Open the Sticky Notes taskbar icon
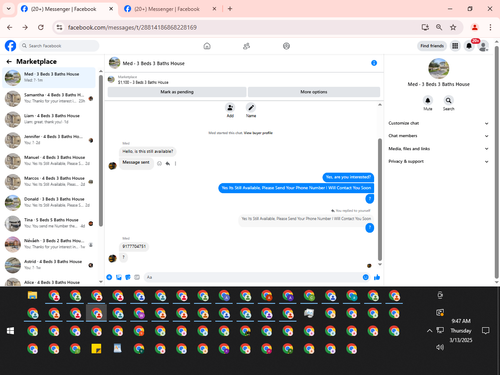Image resolution: width=500 pixels, height=375 pixels. (96, 349)
